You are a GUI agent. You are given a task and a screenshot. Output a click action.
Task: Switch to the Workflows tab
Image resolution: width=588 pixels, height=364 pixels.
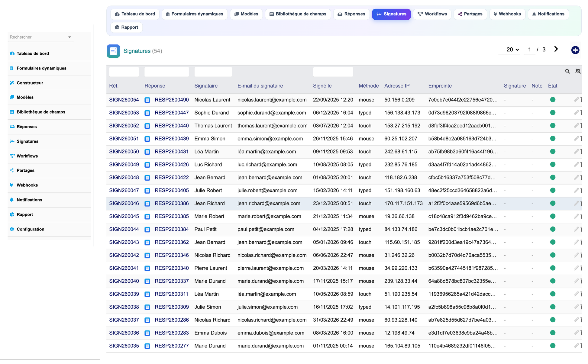[x=432, y=14]
